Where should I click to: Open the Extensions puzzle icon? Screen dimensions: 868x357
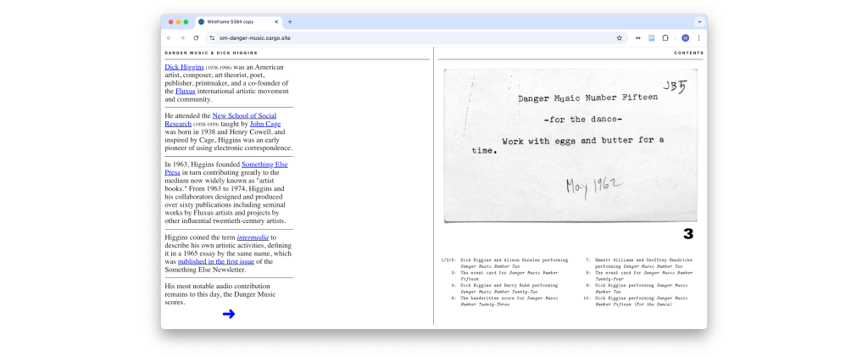[x=665, y=37]
